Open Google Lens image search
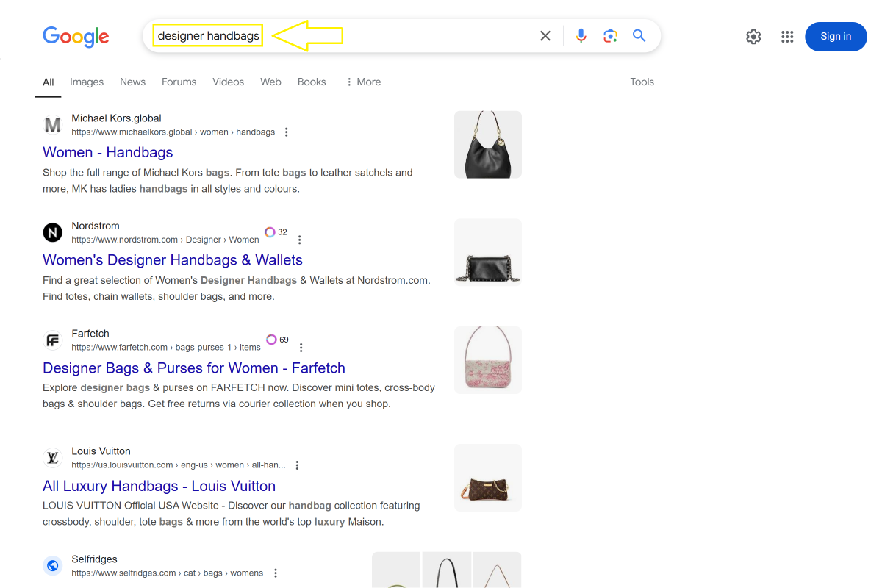This screenshot has width=882, height=588. (x=610, y=36)
